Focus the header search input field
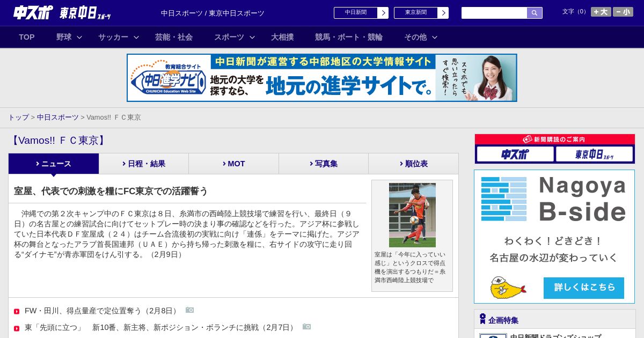Screen dimensions: 644x338 coord(494,13)
